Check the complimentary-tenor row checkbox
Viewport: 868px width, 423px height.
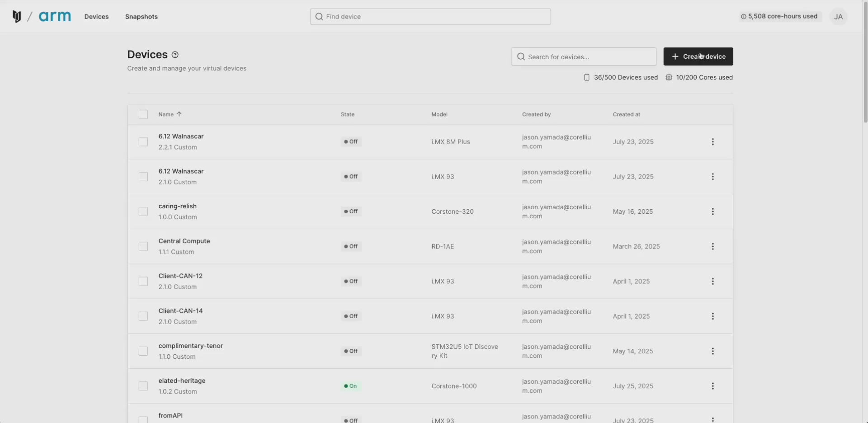point(143,351)
